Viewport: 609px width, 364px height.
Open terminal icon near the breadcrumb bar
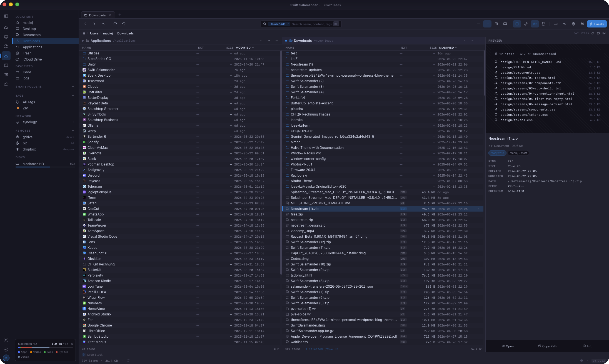[604, 33]
